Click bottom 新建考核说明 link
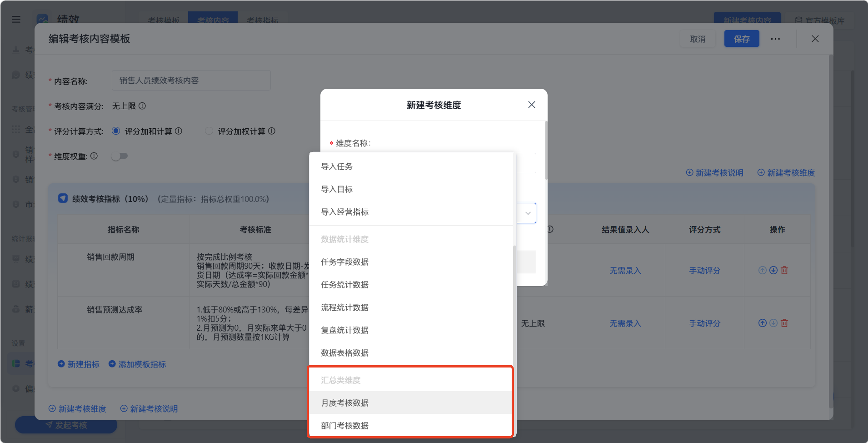868x443 pixels. pyautogui.click(x=149, y=408)
